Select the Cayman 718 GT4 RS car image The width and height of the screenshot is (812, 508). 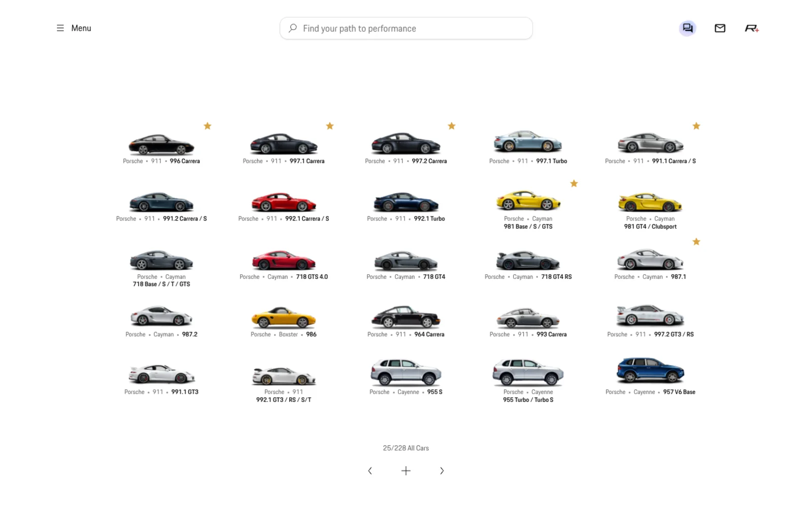click(528, 260)
